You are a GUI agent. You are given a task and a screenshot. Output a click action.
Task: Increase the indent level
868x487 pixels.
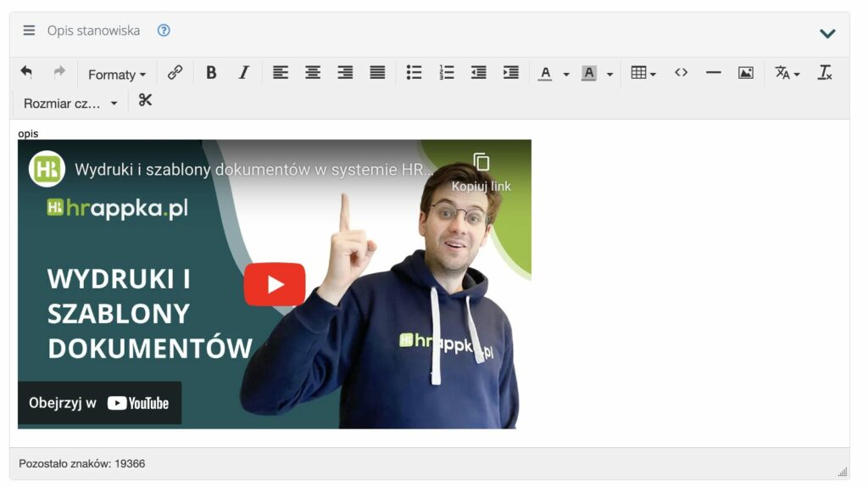[x=510, y=73]
